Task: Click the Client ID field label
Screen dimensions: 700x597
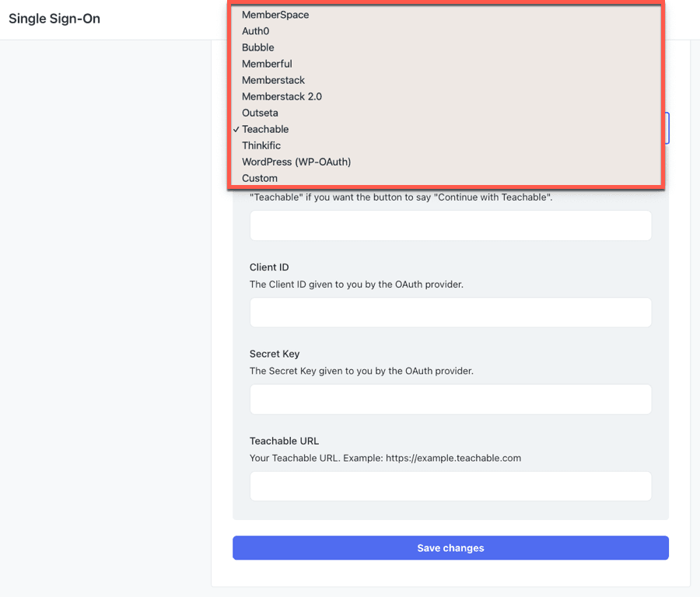Action: (269, 267)
